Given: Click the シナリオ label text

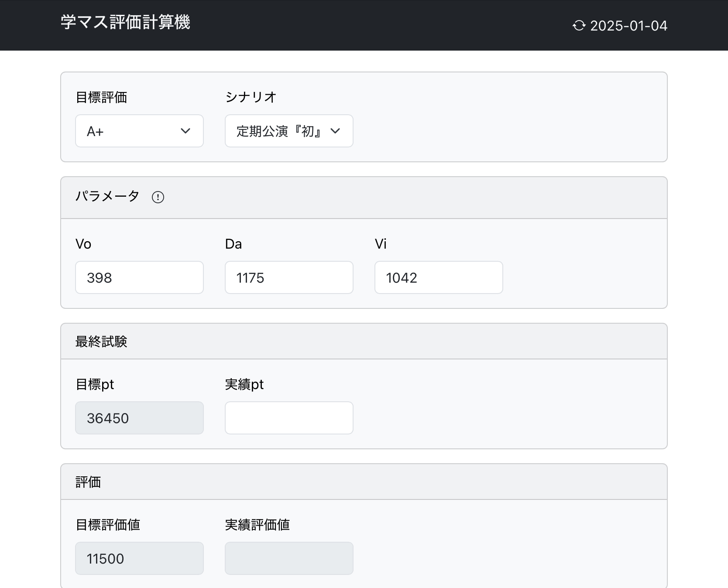Looking at the screenshot, I should [x=251, y=97].
